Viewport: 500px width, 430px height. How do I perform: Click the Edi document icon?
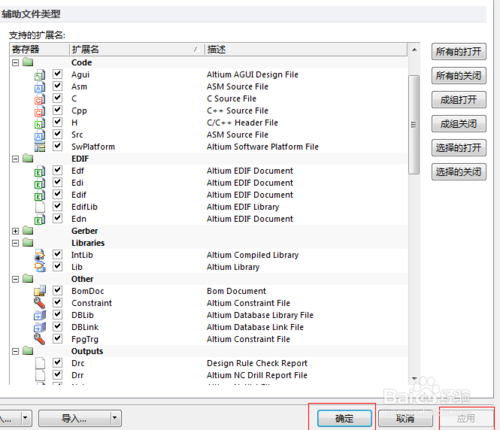(40, 183)
